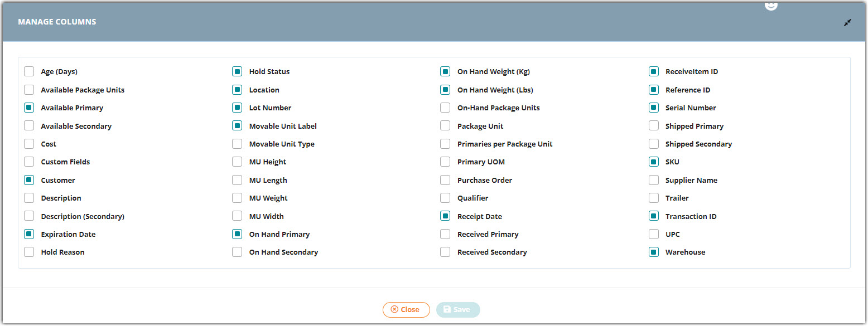The image size is (868, 326).
Task: Uncheck the Customer checkbox
Action: 29,180
